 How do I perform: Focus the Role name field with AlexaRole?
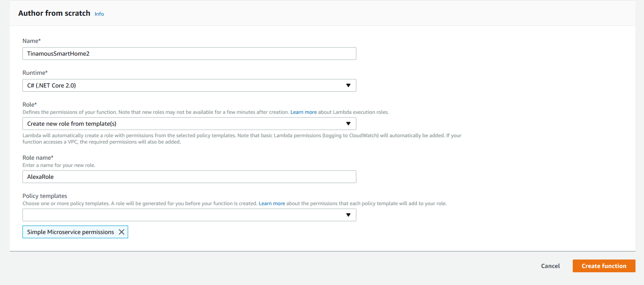click(189, 177)
